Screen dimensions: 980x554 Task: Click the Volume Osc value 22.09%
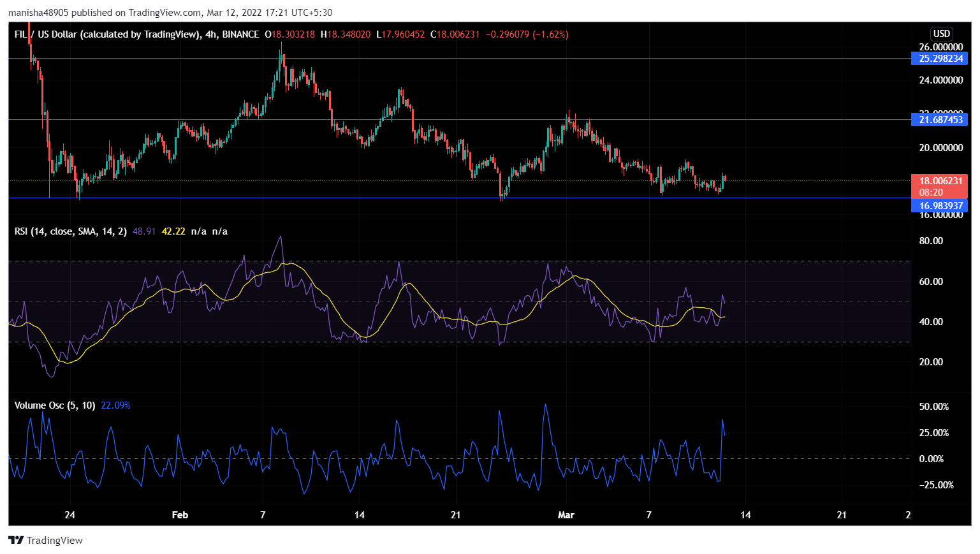click(x=115, y=405)
